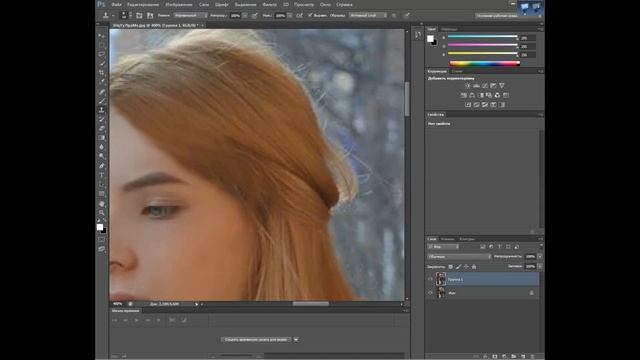Switch to the Образцы swatches tab

point(449,29)
